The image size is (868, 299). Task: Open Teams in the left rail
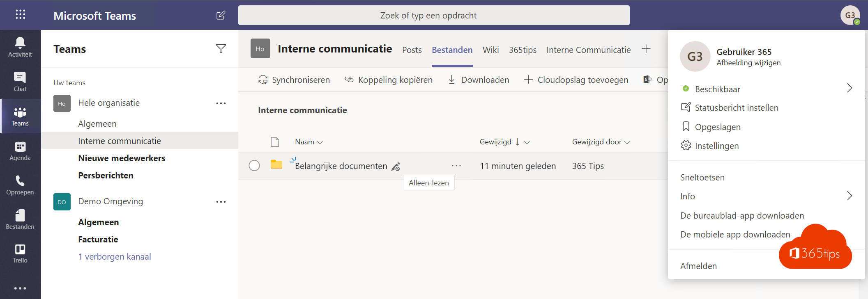pyautogui.click(x=20, y=116)
